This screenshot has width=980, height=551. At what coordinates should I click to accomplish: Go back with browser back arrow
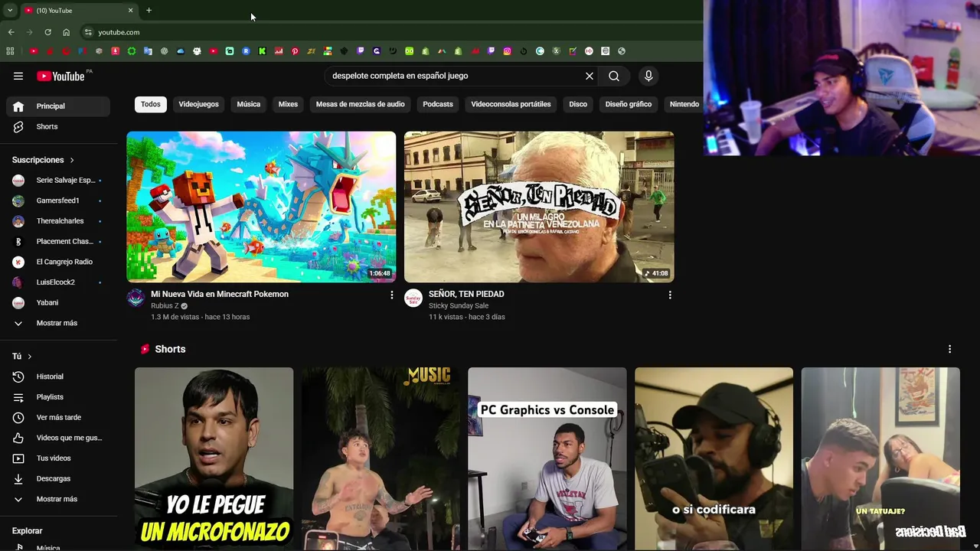[x=11, y=32]
